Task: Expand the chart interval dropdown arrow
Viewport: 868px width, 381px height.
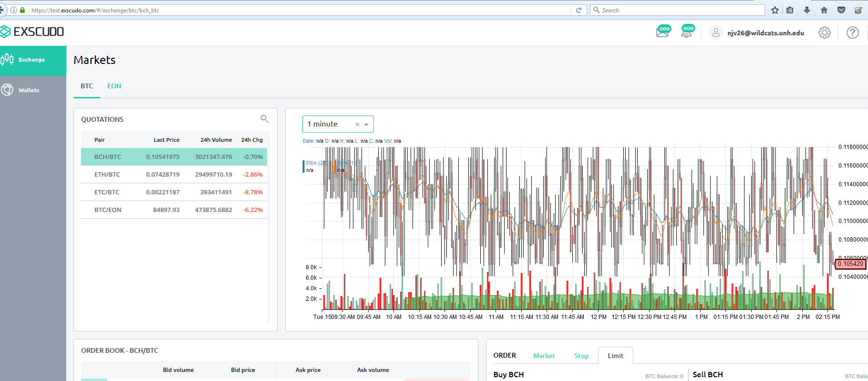Action: coord(366,125)
